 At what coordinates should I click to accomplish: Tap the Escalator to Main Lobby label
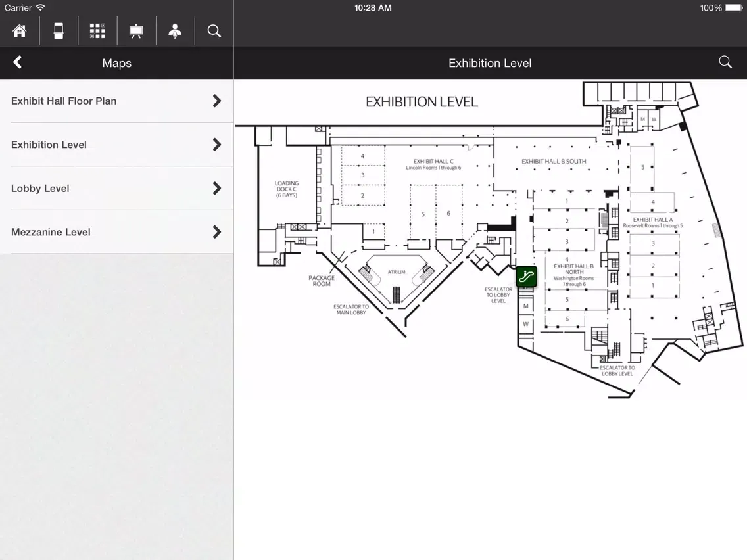pos(351,310)
